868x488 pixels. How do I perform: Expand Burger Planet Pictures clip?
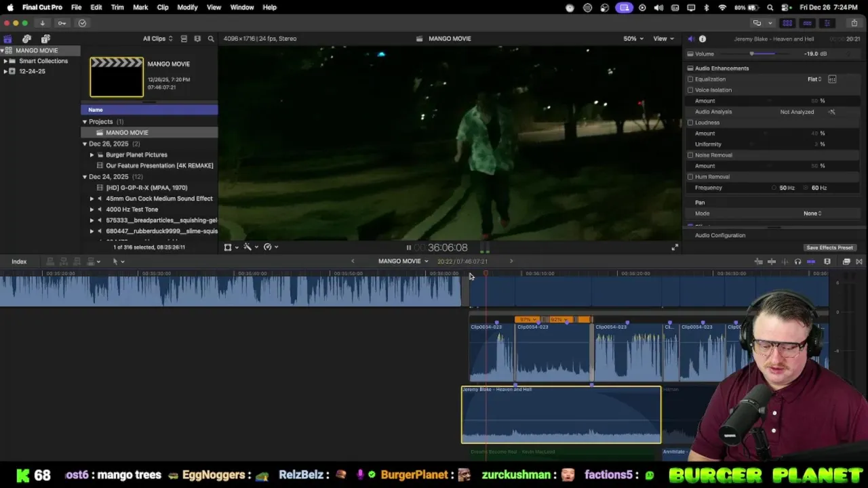(92, 155)
